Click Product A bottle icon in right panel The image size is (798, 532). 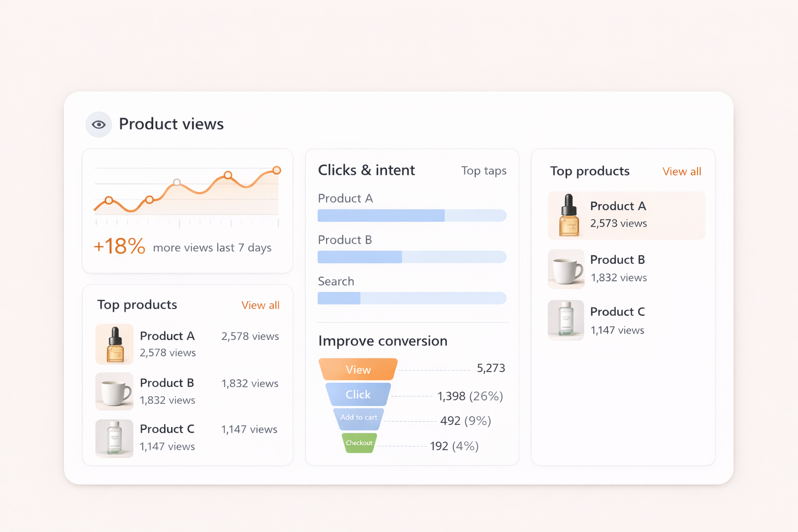click(567, 215)
